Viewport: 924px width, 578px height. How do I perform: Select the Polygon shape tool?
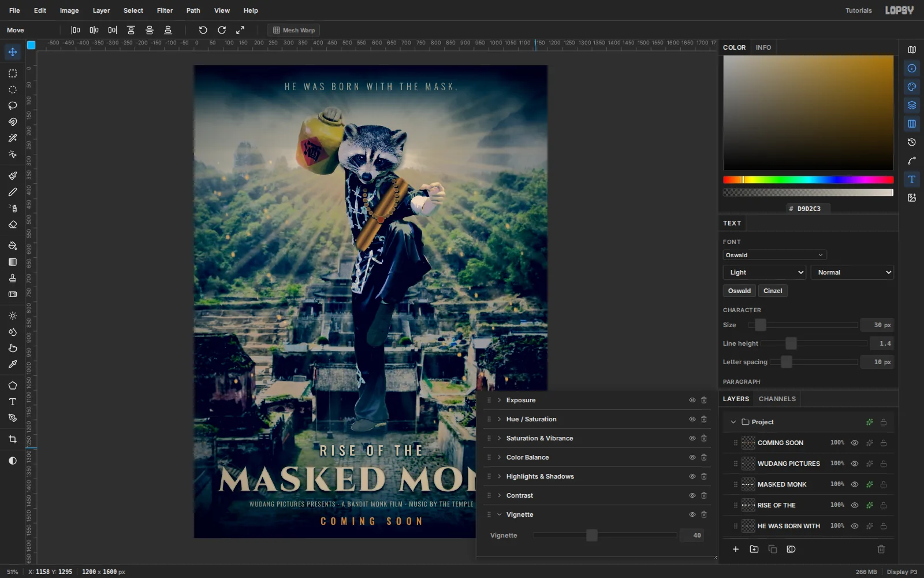tap(12, 386)
